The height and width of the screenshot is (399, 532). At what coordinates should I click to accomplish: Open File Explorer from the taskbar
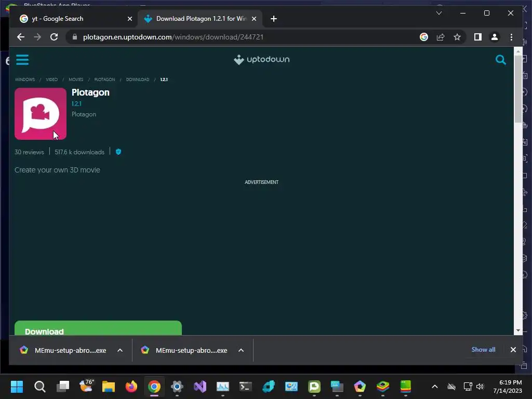tap(109, 387)
